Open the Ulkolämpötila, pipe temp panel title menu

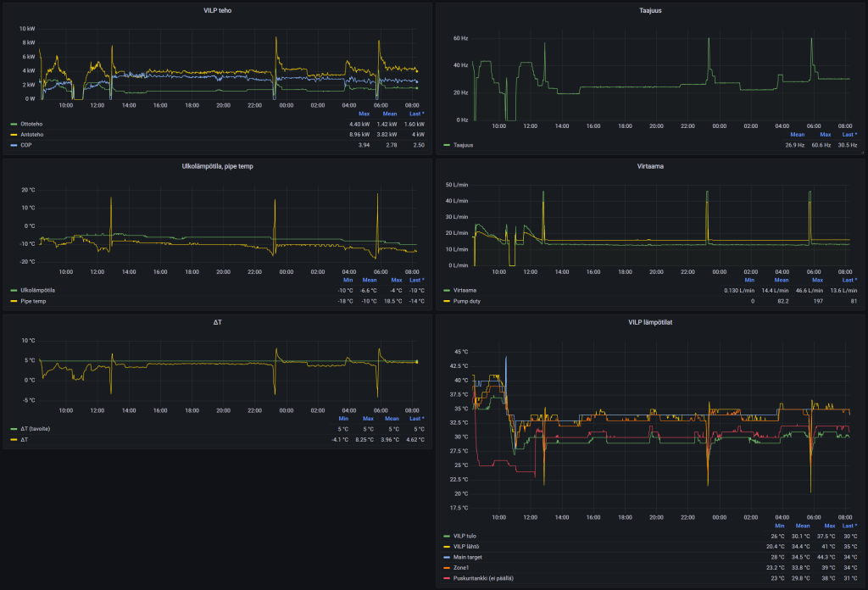(x=217, y=166)
